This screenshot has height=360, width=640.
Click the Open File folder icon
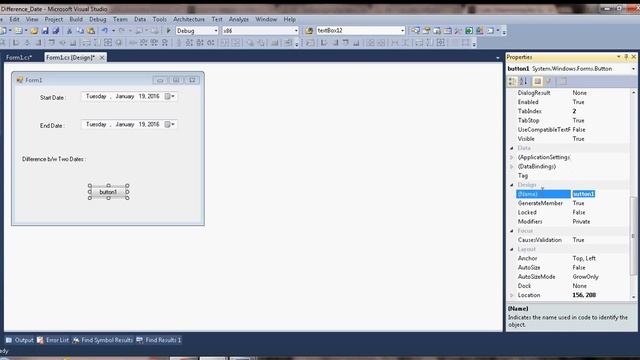point(34,31)
